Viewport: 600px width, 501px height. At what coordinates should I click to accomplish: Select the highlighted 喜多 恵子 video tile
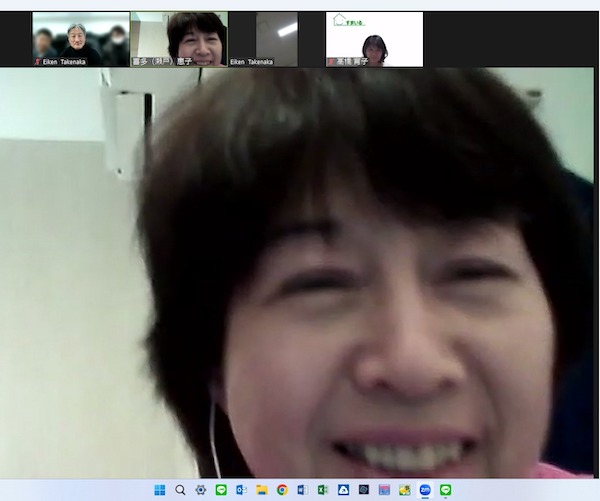[179, 39]
